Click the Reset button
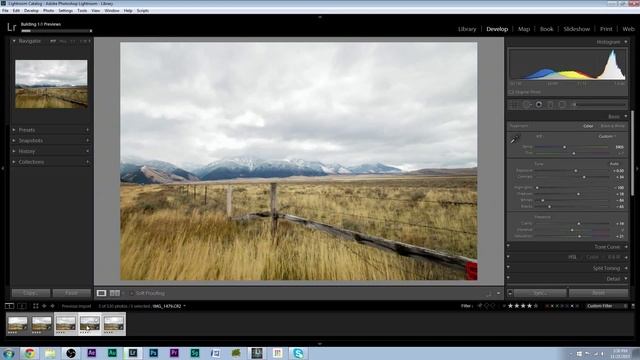The image size is (640, 360). [x=598, y=293]
